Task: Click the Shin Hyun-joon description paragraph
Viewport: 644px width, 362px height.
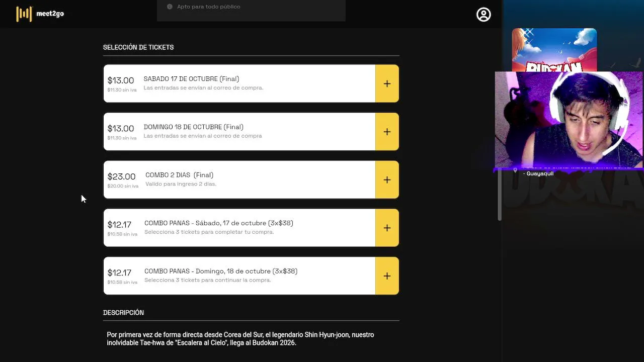Action: pyautogui.click(x=240, y=339)
